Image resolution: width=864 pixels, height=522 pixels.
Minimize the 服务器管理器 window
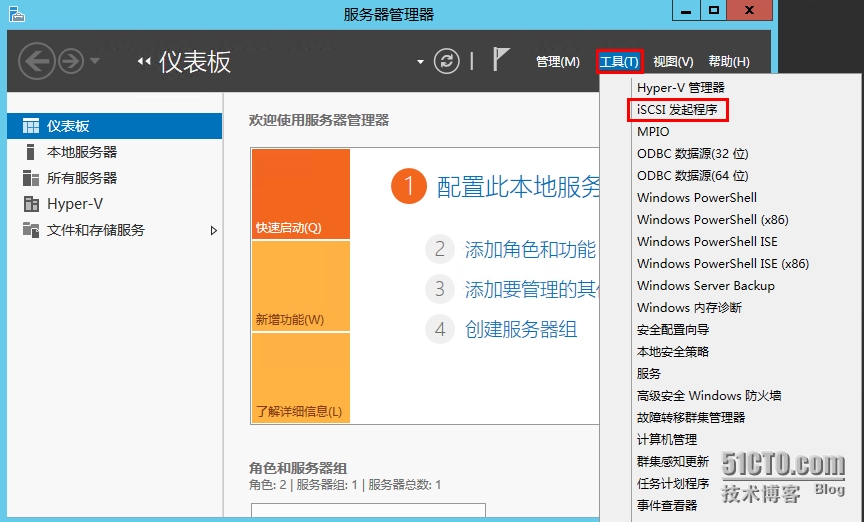(686, 11)
